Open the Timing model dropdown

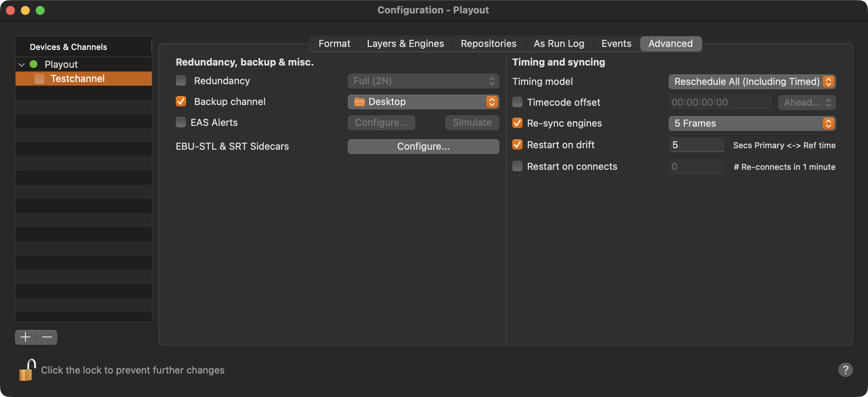click(752, 82)
